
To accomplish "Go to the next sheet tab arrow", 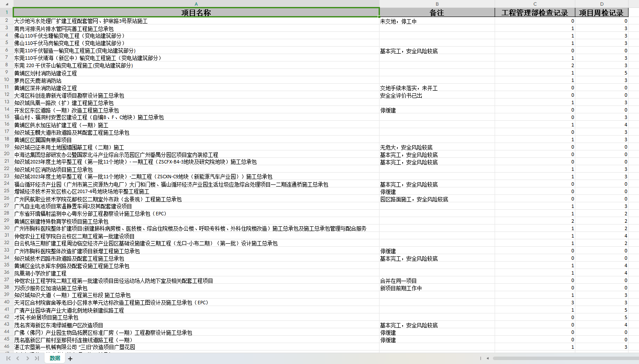I will click(27, 358).
